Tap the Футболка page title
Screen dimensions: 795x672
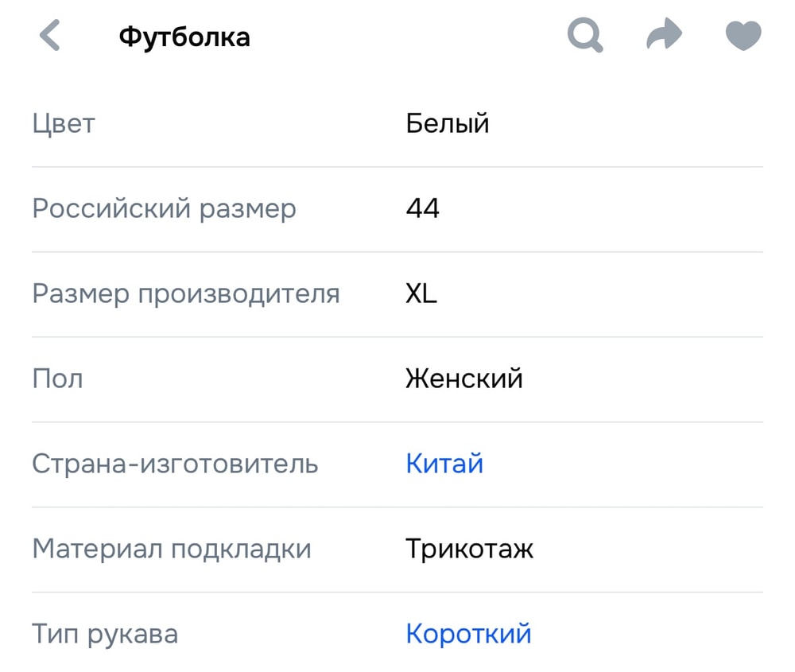[x=184, y=37]
